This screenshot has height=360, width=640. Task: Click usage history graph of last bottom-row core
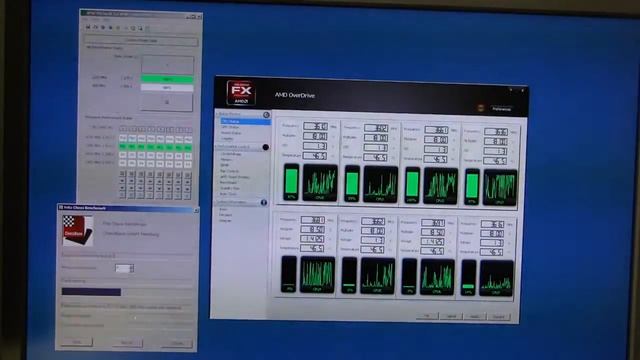click(496, 278)
